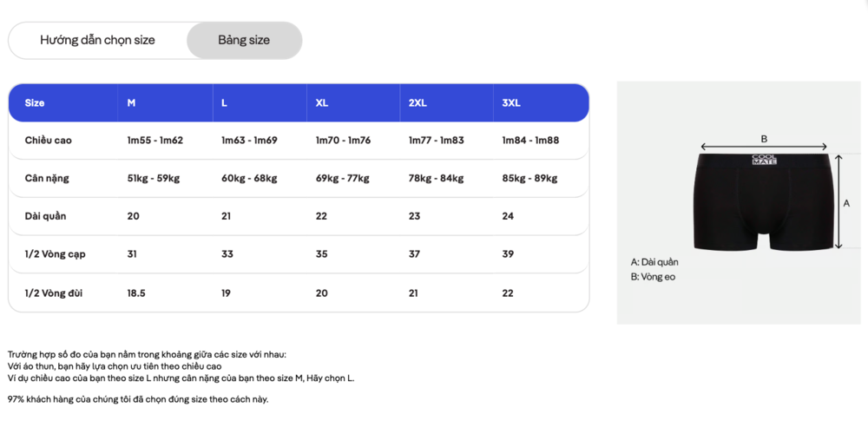Click the vertical arrow labeled A
Viewport: 868px width, 434px height.
(x=838, y=201)
